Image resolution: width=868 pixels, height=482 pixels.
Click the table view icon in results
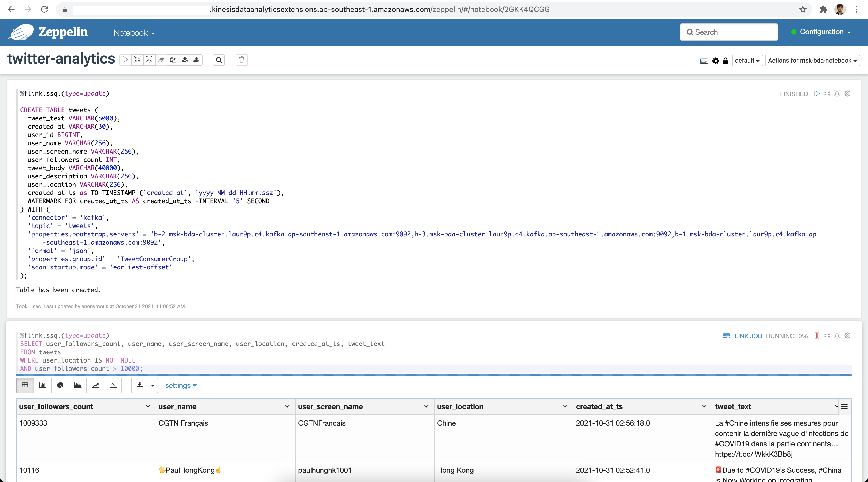pos(25,385)
